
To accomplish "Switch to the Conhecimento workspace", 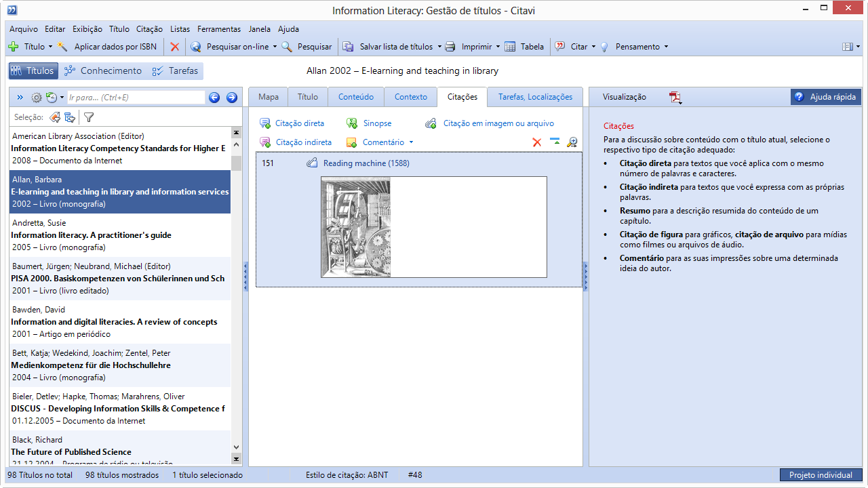I will pos(103,70).
